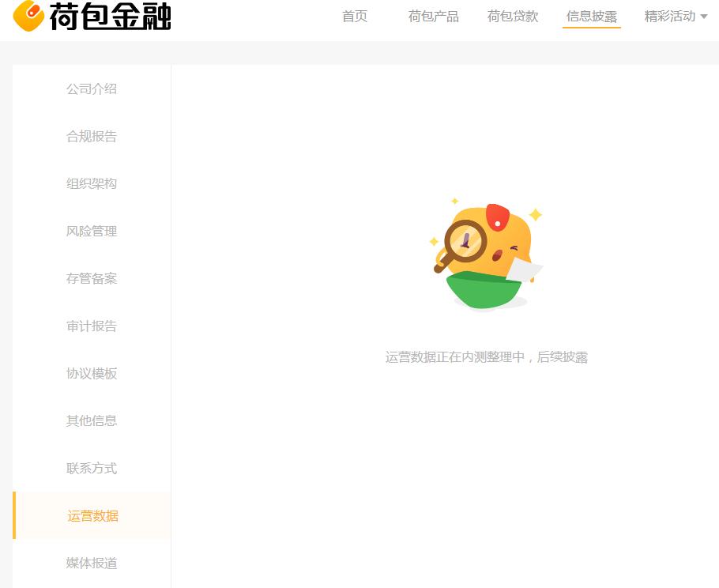Switch to the 首页 tab
This screenshot has height=588, width=719.
coord(354,15)
